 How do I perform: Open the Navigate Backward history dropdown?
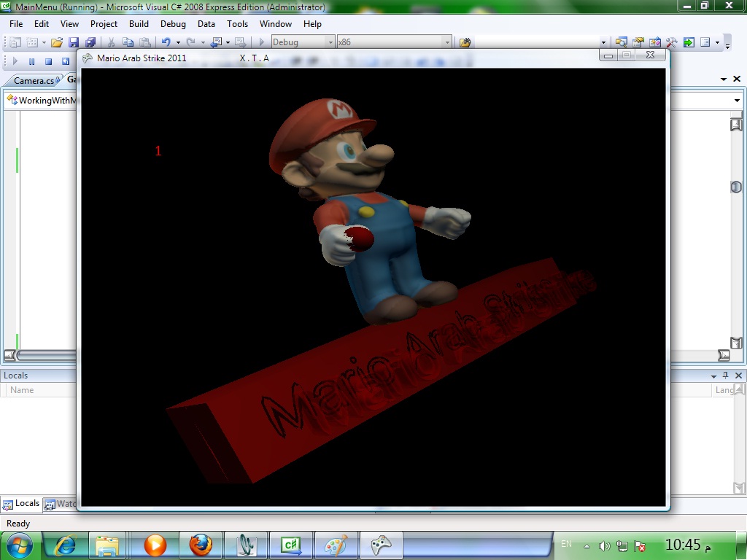click(x=228, y=42)
